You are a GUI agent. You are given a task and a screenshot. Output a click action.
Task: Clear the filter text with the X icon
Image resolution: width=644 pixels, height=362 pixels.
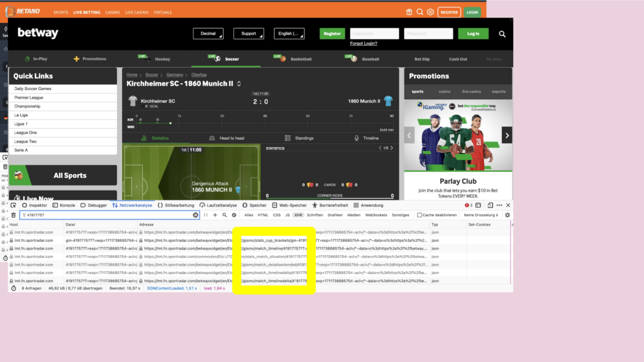(196, 215)
